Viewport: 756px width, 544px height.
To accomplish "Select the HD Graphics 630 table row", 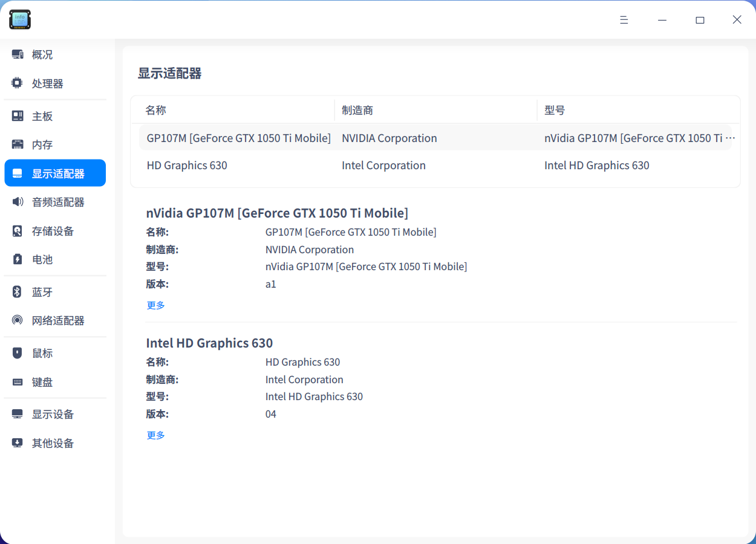I will 302,165.
